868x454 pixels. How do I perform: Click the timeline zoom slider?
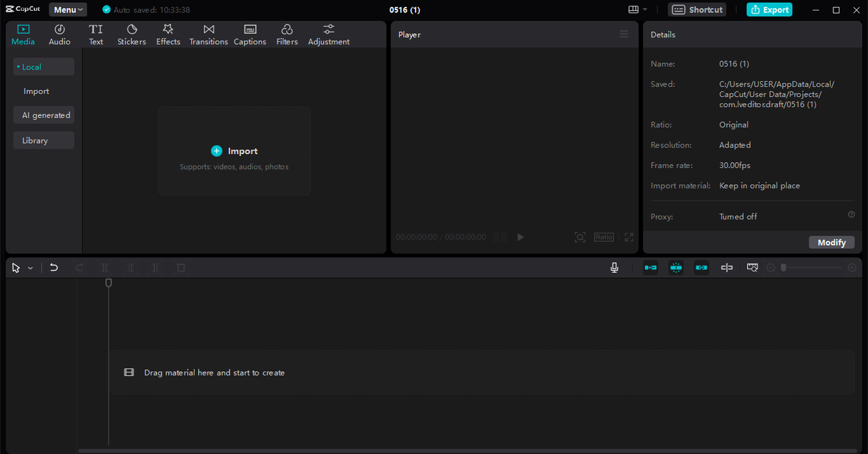[812, 268]
